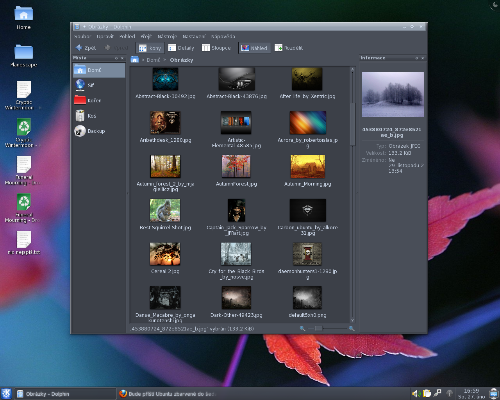This screenshot has height=400, width=500.
Task: Toggle the Náhled preview button
Action: [254, 48]
